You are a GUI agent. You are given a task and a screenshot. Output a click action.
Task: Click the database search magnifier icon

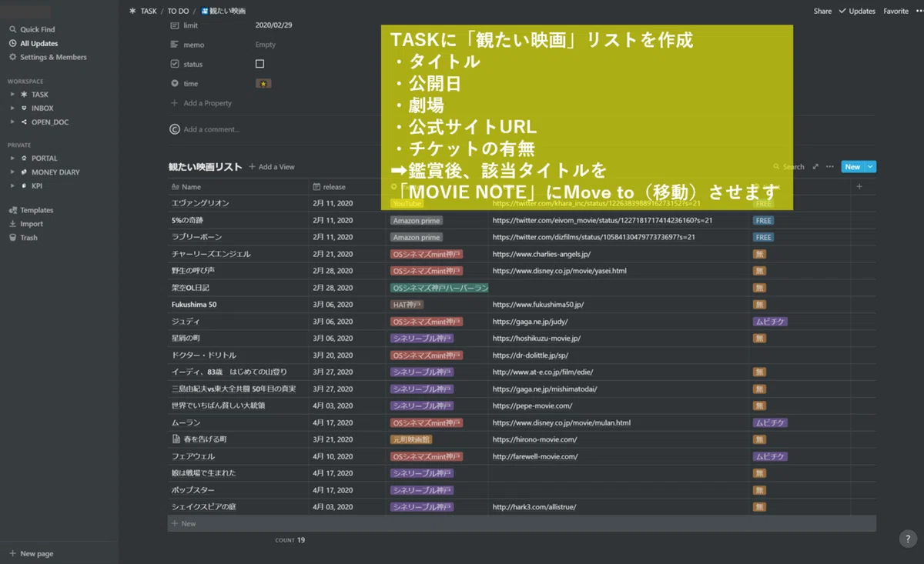(776, 167)
